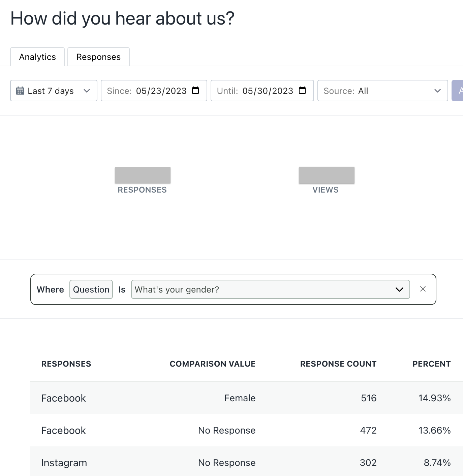The height and width of the screenshot is (476, 463).
Task: Sort by the Response Count column header
Action: pos(338,364)
